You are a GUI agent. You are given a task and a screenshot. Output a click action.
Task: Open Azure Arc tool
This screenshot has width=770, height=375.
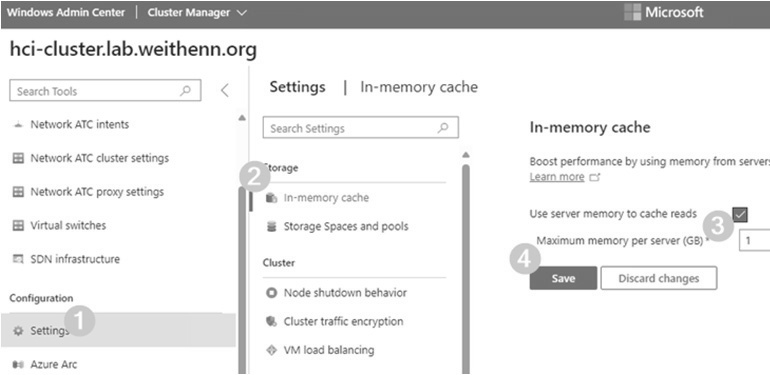tap(54, 364)
